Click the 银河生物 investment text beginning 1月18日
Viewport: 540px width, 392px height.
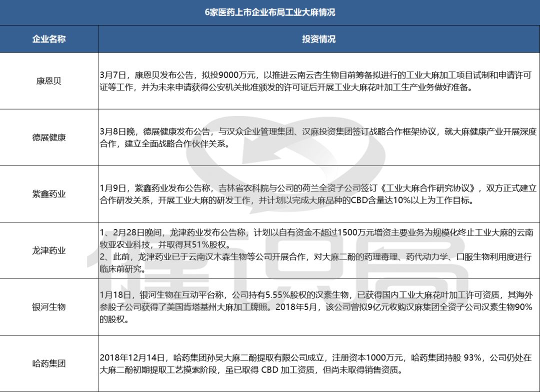pos(316,307)
